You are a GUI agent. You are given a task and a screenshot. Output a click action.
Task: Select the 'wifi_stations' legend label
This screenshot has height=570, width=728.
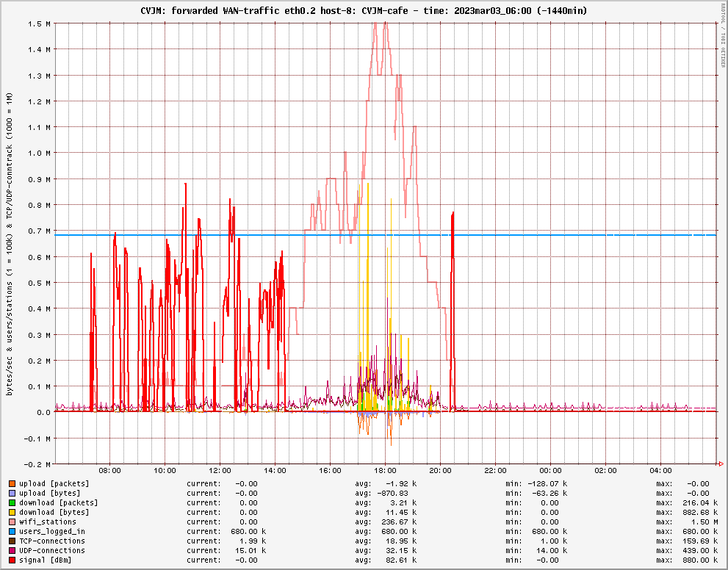tap(47, 522)
